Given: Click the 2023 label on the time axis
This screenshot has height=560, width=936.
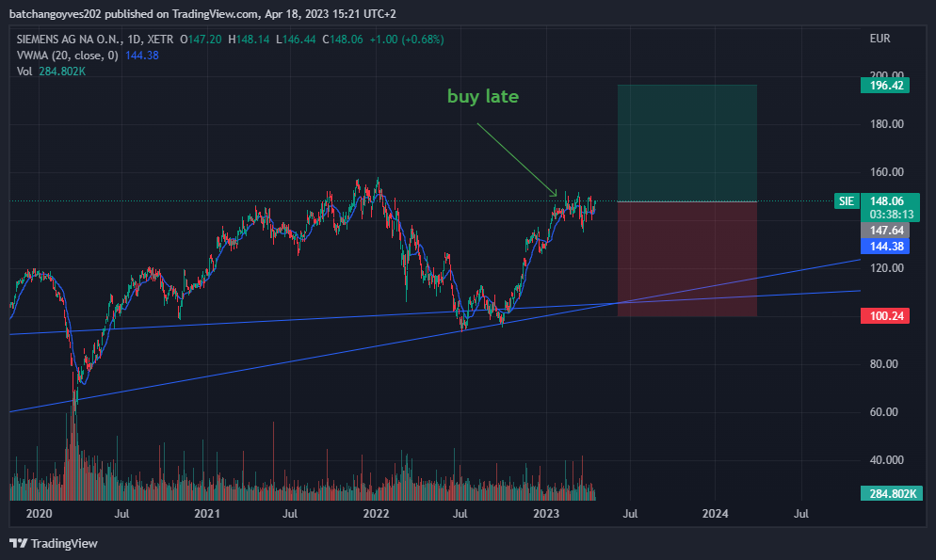Looking at the screenshot, I should point(545,514).
